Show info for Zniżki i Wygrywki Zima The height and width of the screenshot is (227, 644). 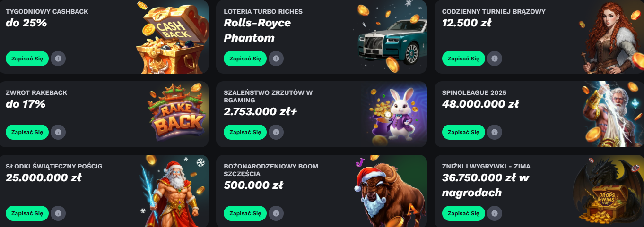(495, 213)
